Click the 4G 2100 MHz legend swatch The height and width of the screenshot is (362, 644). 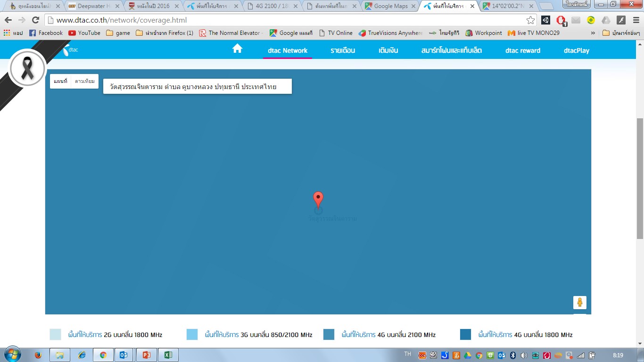point(329,334)
